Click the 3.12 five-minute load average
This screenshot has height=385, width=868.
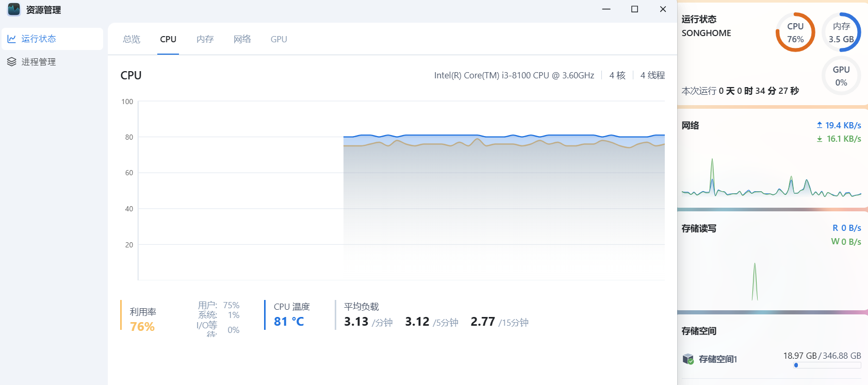pos(417,322)
